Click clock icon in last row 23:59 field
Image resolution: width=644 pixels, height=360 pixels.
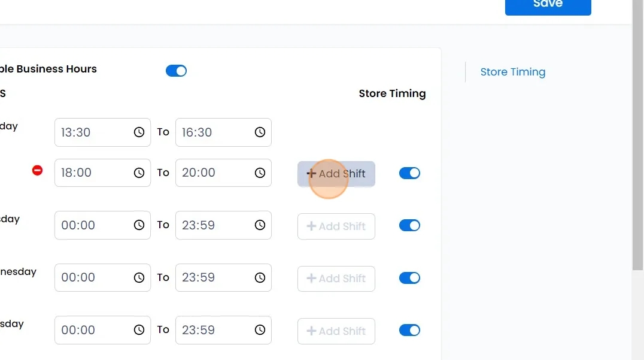click(260, 330)
